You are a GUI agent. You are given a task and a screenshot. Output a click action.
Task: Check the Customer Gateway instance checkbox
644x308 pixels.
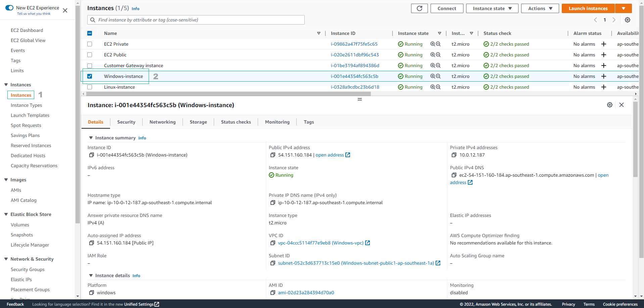click(90, 65)
